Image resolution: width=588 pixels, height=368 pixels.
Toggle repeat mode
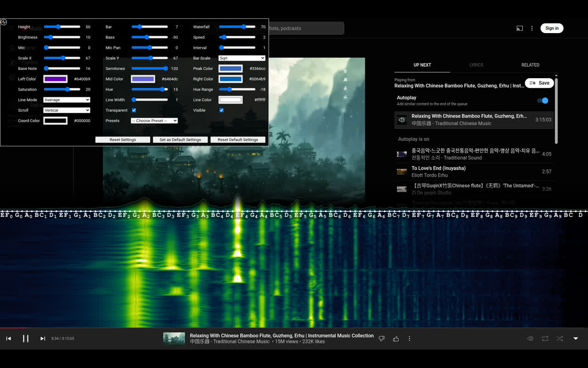(545, 339)
